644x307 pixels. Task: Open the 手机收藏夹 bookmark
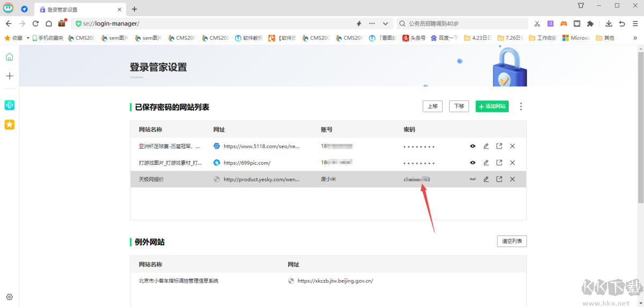[x=48, y=38]
